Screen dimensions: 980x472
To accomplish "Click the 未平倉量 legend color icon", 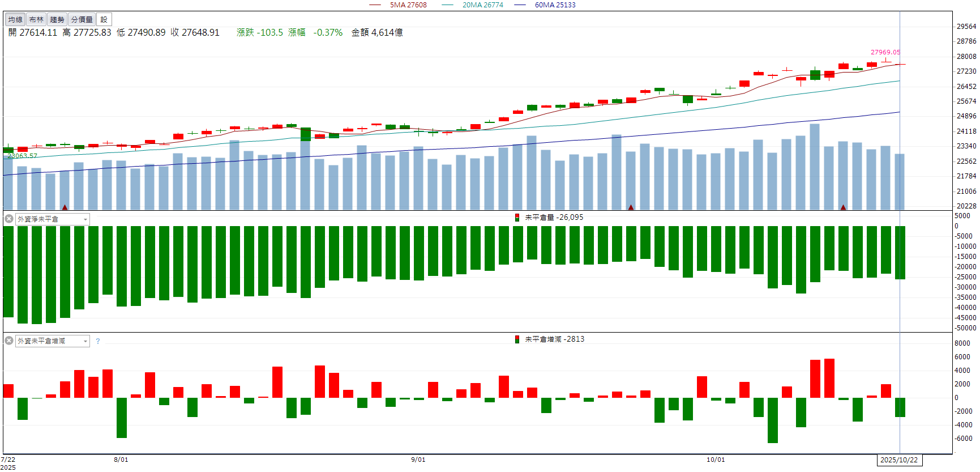I will pyautogui.click(x=517, y=218).
